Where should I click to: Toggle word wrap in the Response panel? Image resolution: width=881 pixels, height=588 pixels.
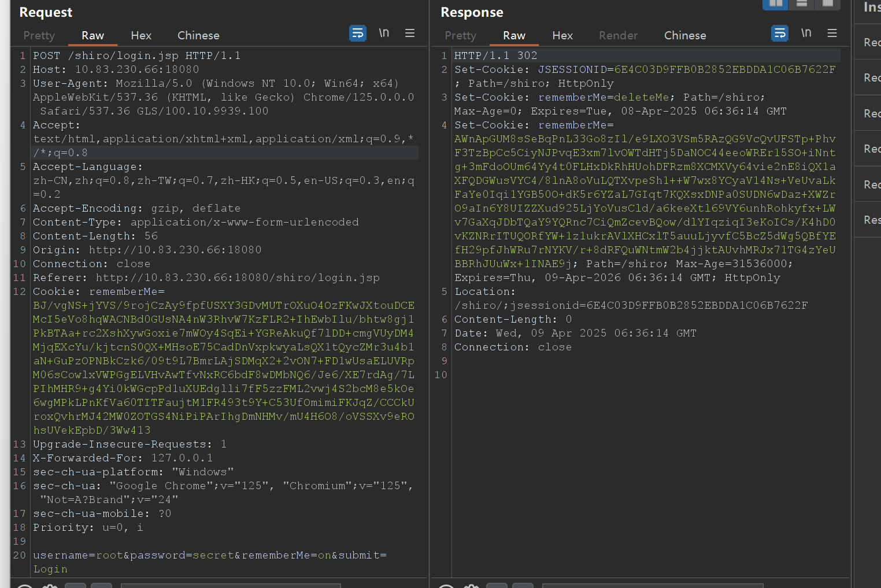click(780, 34)
